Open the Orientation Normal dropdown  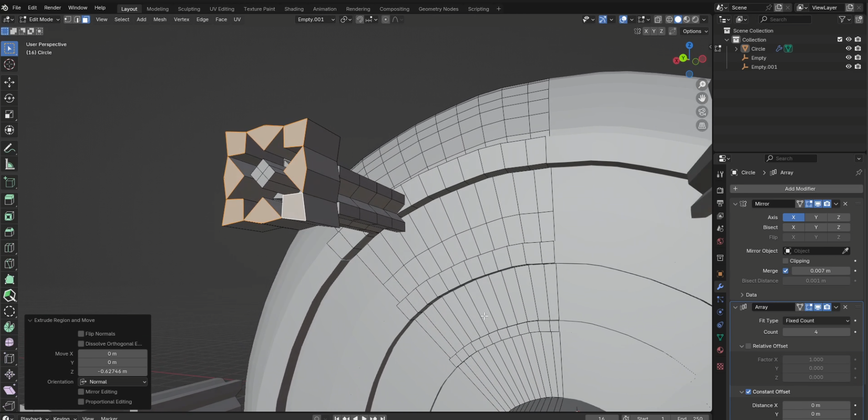[113, 382]
